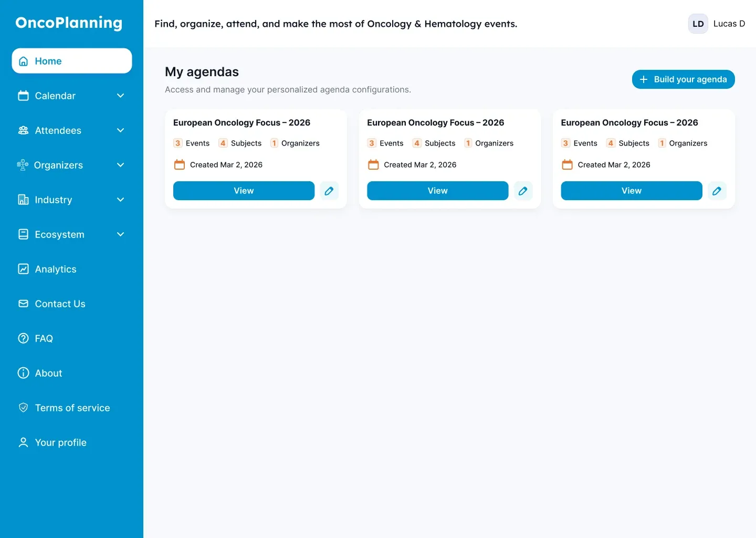756x538 pixels.
Task: Click the Terms of service shield icon
Action: pyautogui.click(x=24, y=408)
